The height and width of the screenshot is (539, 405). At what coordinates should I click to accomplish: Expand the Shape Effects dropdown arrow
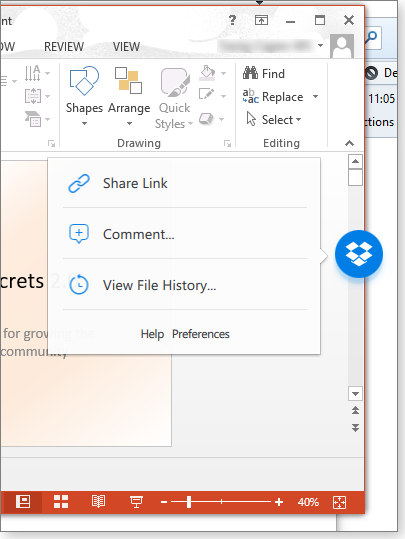pyautogui.click(x=221, y=119)
